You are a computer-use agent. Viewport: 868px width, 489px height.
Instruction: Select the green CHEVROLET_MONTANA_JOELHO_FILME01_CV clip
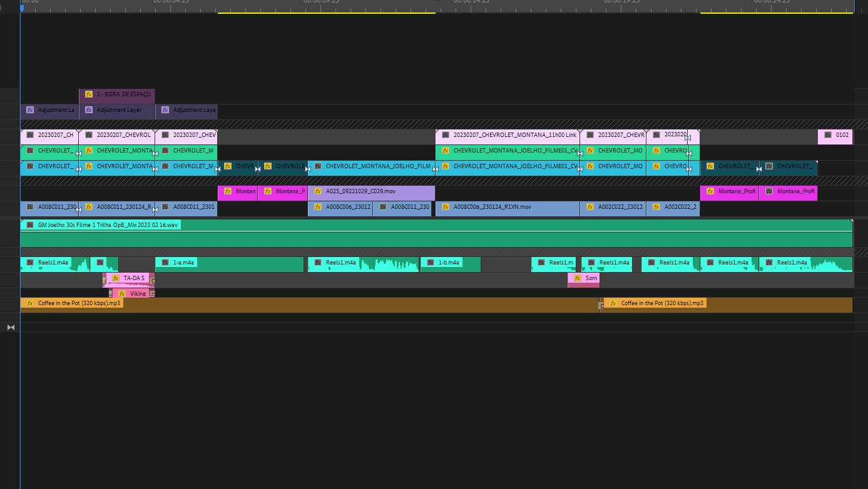coord(508,153)
